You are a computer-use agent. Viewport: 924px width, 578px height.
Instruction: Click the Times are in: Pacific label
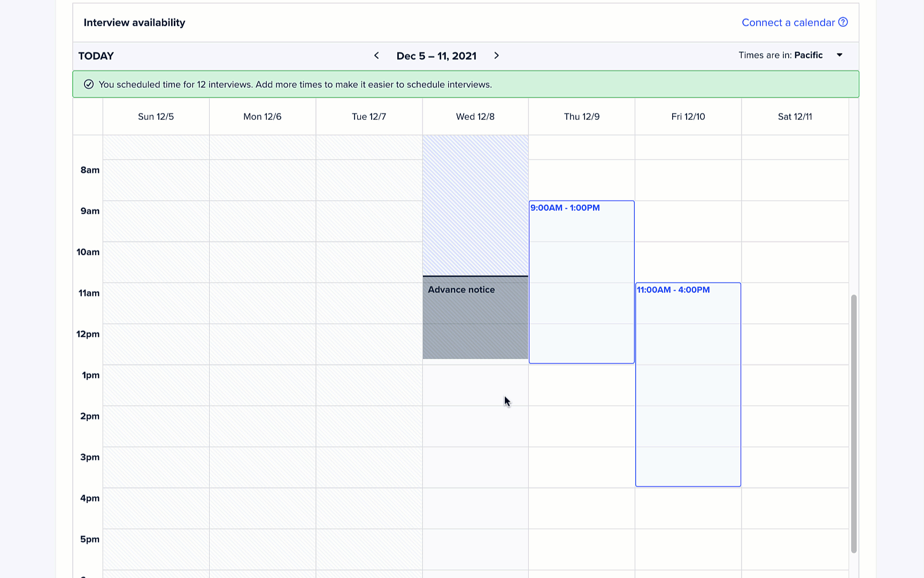tap(781, 55)
